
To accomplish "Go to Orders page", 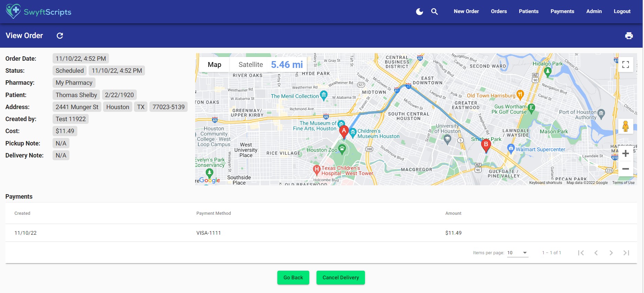I will pos(499,11).
